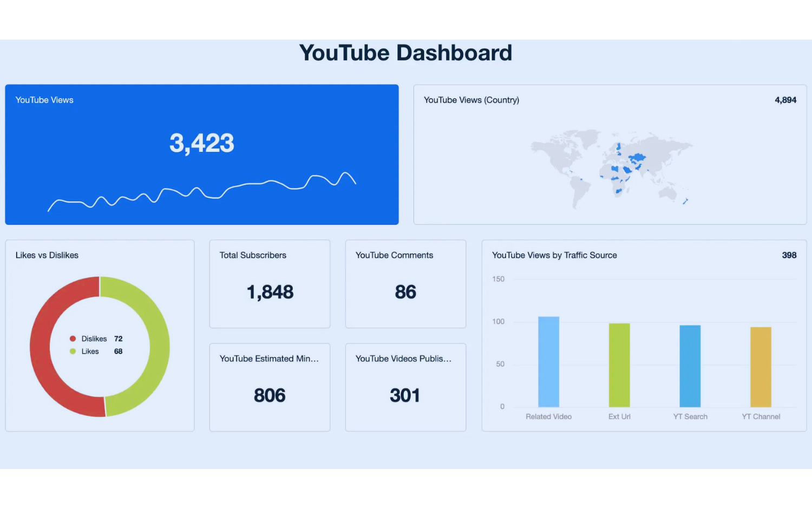Click the 398 traffic source total
The height and width of the screenshot is (521, 812).
789,255
